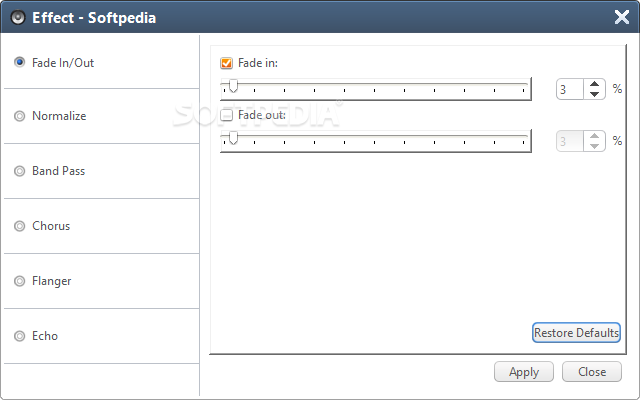Click the Fade out percentage field

(570, 141)
